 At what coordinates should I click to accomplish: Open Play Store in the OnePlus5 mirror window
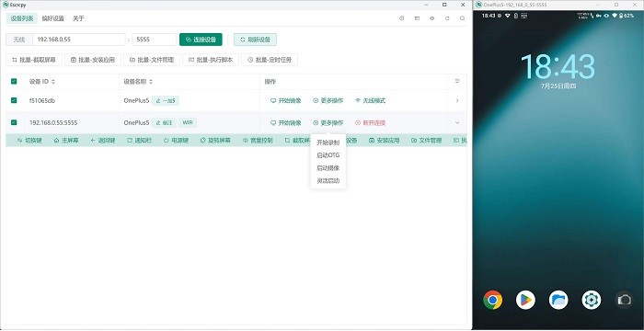(x=525, y=300)
